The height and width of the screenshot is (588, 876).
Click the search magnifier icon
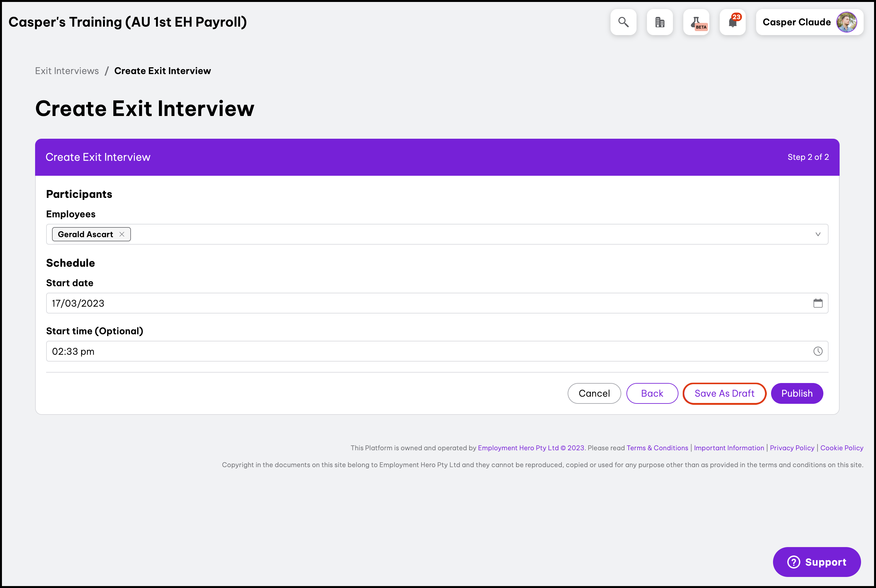(x=623, y=22)
